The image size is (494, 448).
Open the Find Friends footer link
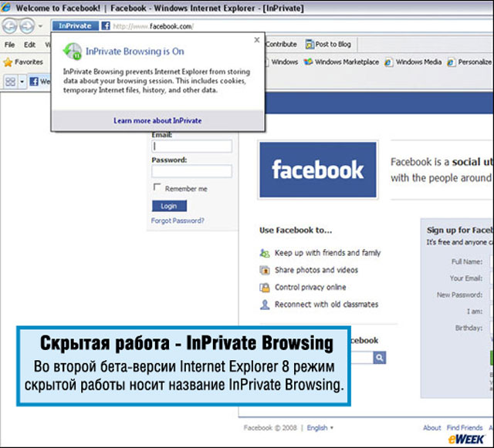coord(465,427)
